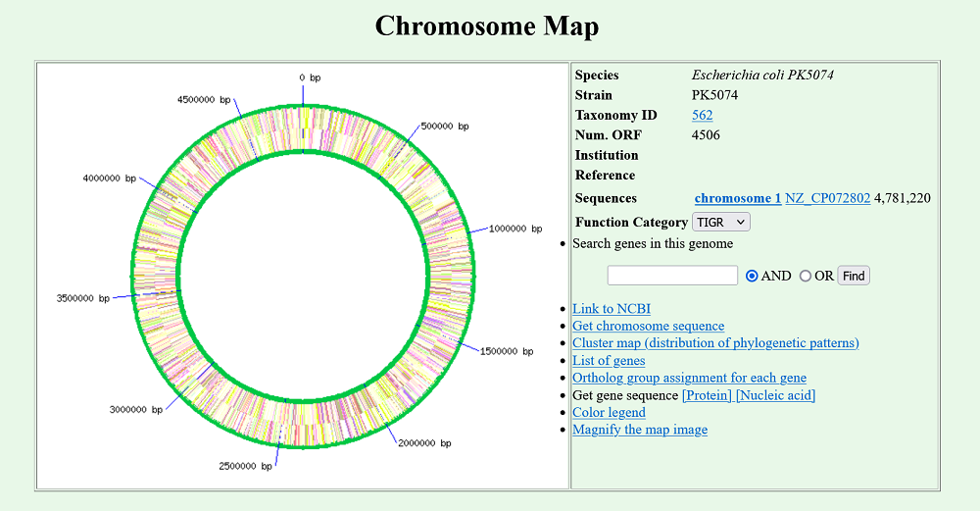The width and height of the screenshot is (980, 511).
Task: Open the Function Category TIGR dropdown
Action: [x=720, y=223]
